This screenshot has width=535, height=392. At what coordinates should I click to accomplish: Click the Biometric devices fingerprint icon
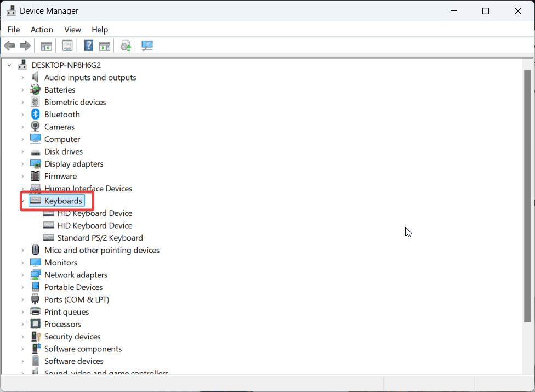pos(35,102)
